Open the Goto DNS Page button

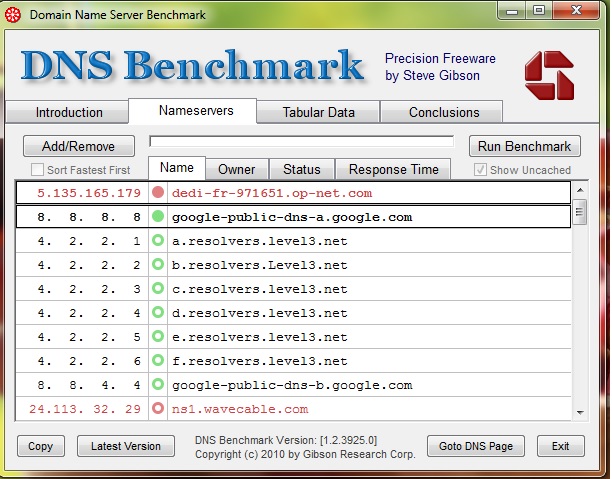[x=475, y=446]
